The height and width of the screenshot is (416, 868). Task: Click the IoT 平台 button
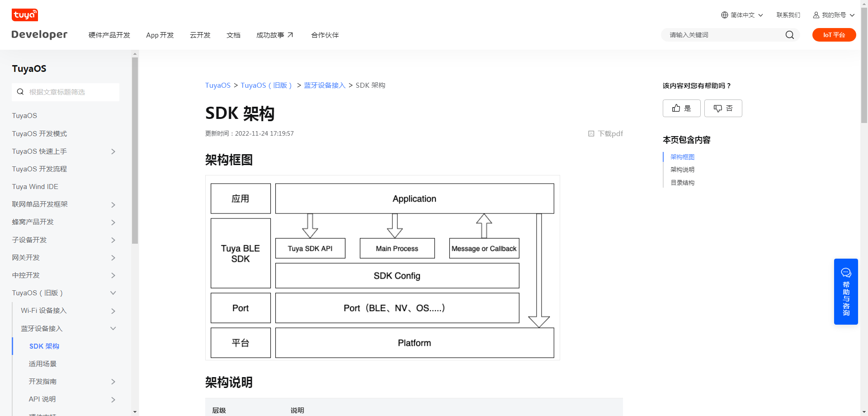(x=834, y=35)
